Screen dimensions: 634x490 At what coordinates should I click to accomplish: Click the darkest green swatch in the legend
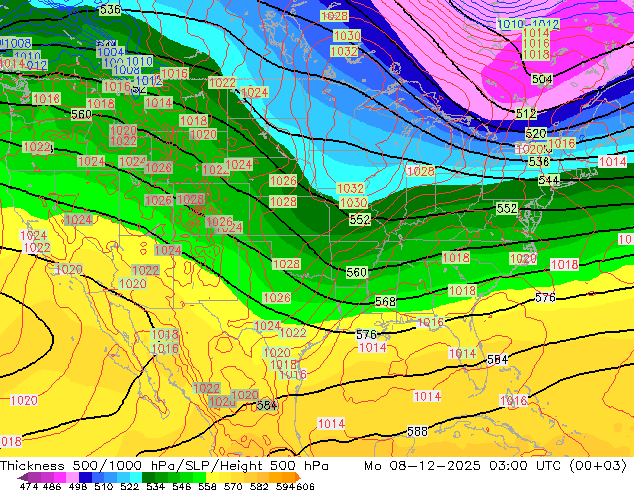[x=149, y=477]
